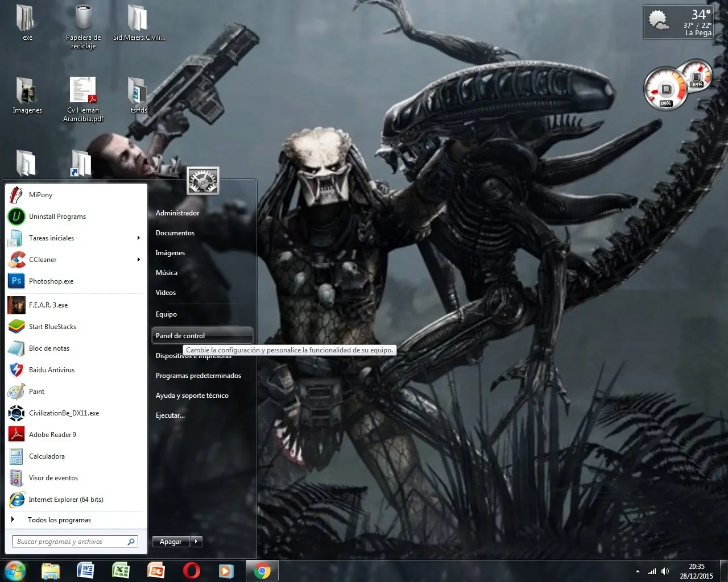Open the media player taskbar icon
The height and width of the screenshot is (582, 728).
[x=226, y=571]
